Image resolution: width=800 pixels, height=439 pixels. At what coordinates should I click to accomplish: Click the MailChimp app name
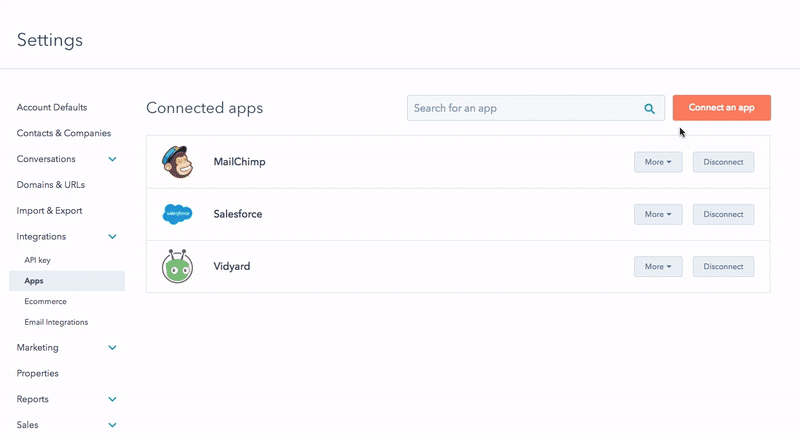coord(239,162)
